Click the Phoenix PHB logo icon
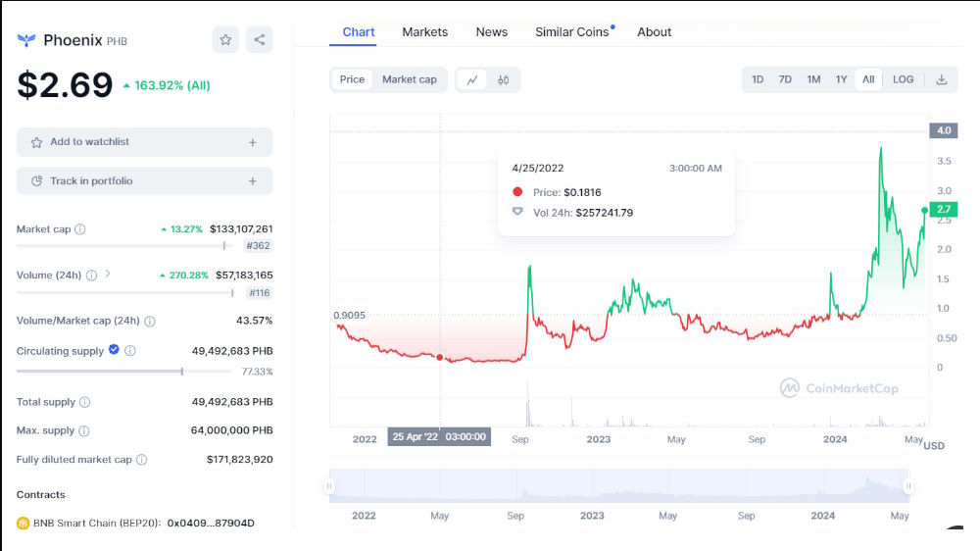The image size is (980, 551). coord(26,40)
